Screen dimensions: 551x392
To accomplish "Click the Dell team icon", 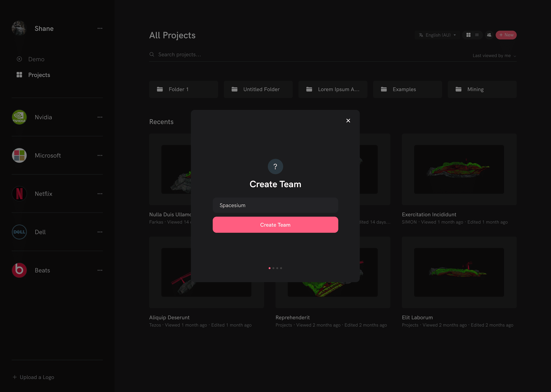I will coord(19,232).
